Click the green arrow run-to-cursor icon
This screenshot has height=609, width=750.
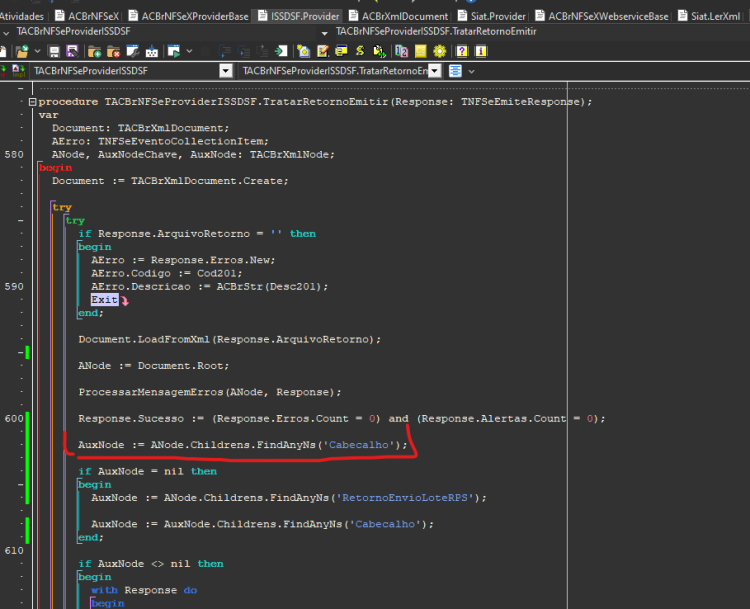point(281,51)
